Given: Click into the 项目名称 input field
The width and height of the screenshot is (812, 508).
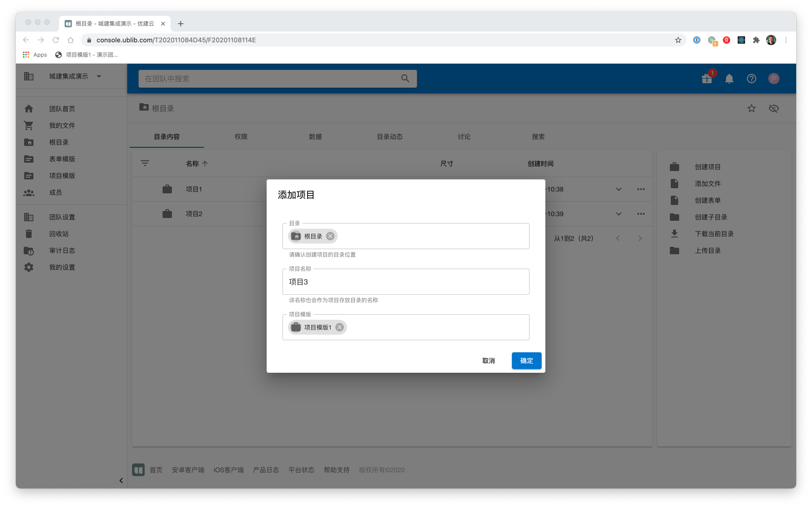Looking at the screenshot, I should click(406, 282).
